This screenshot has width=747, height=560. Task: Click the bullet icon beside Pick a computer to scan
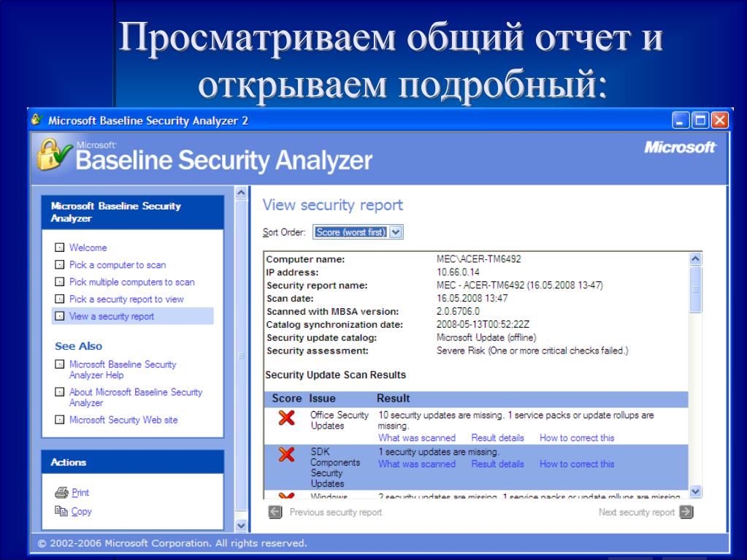pos(60,264)
